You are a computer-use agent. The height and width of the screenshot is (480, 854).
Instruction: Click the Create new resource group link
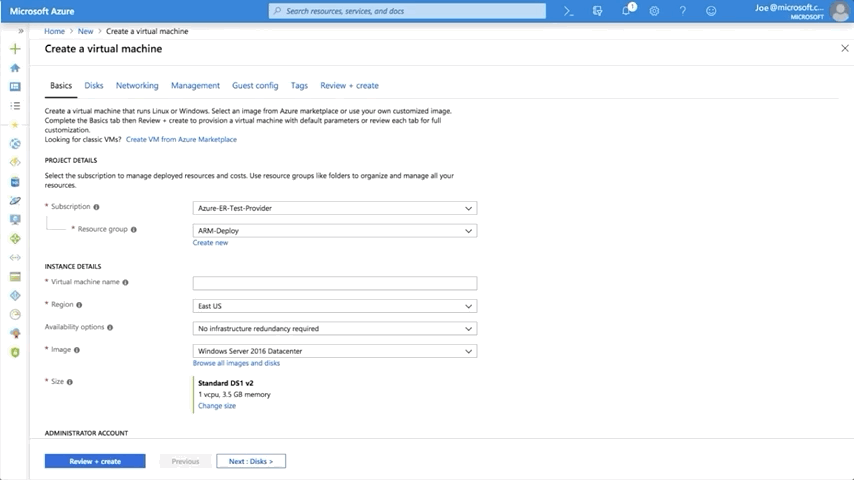pos(210,243)
